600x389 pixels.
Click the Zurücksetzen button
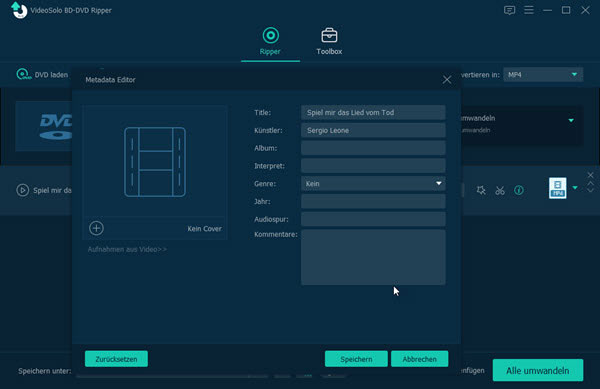pyautogui.click(x=116, y=359)
